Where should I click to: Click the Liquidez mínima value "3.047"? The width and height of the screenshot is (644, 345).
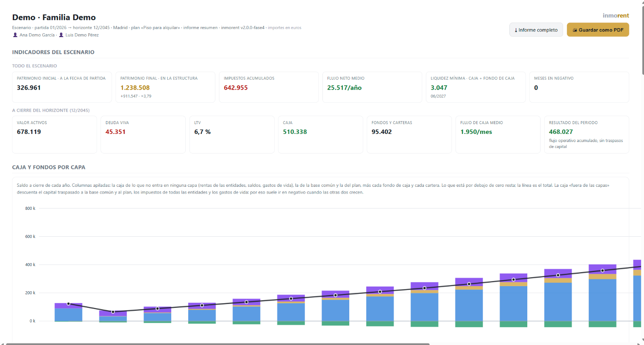[x=439, y=88]
